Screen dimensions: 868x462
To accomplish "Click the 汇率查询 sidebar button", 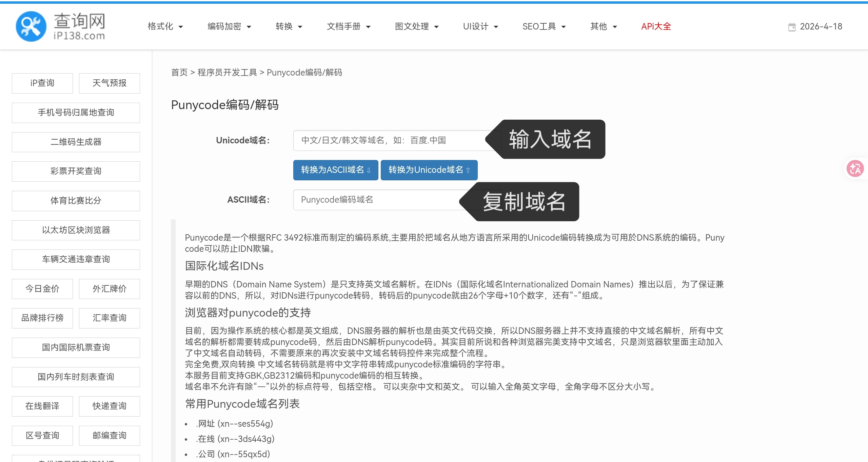I will pyautogui.click(x=109, y=318).
